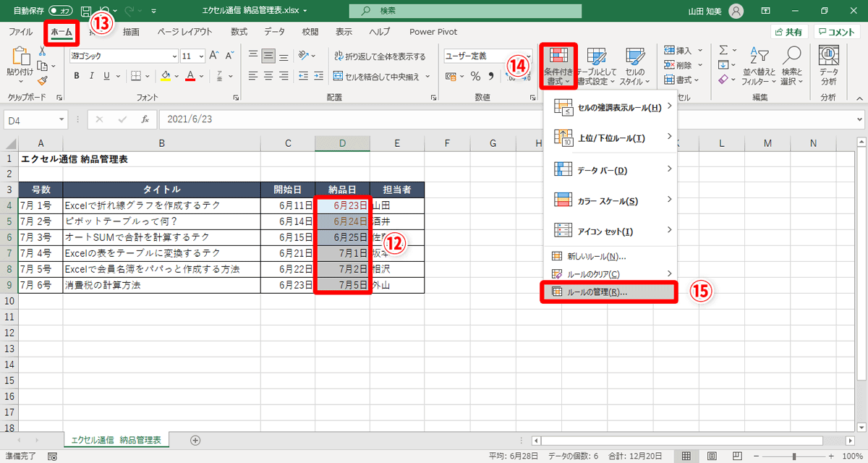Click column header C
The image size is (868, 463).
288,143
